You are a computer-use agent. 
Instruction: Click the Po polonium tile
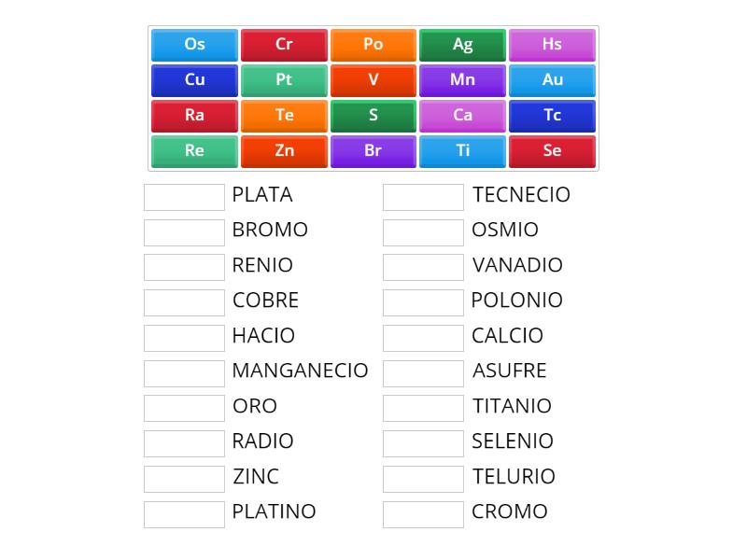point(373,44)
